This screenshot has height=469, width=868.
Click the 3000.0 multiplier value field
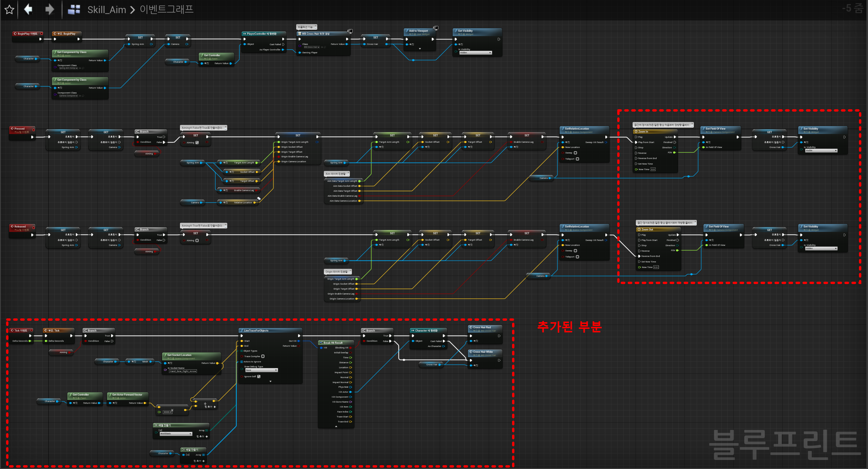(167, 412)
